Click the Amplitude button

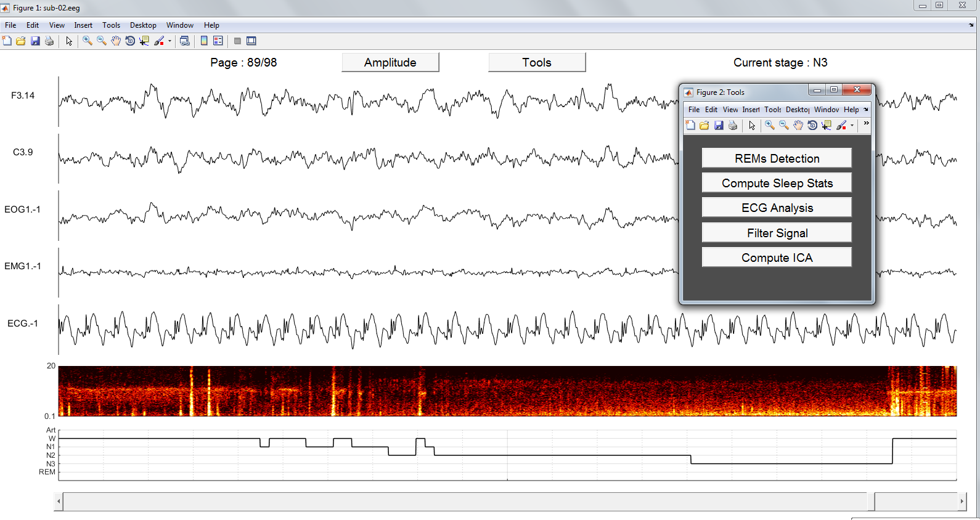(390, 62)
